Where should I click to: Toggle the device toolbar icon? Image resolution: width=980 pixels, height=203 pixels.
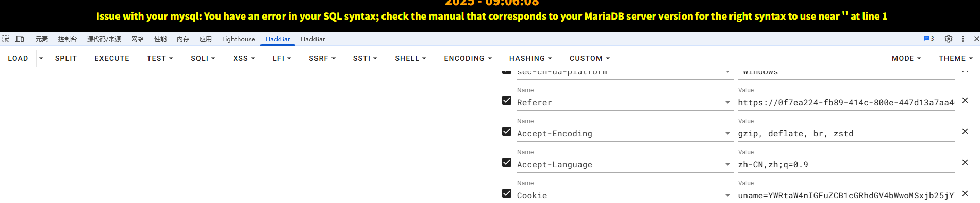20,39
